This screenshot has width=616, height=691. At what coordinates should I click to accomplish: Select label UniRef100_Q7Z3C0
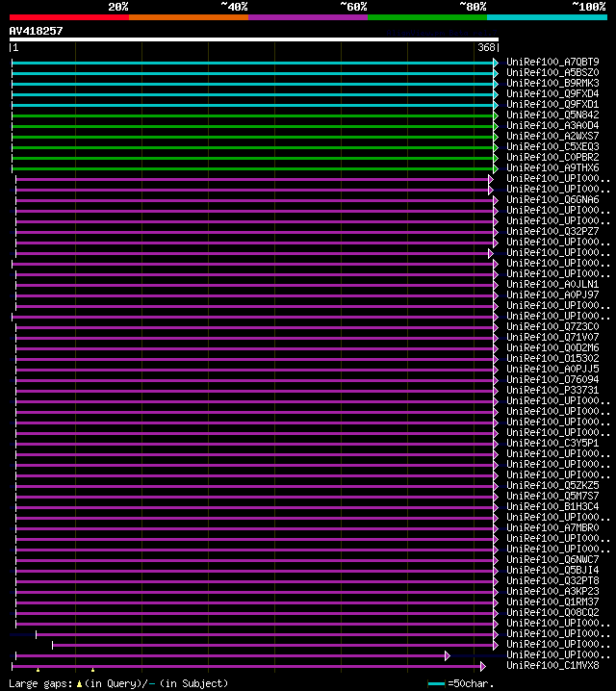[x=552, y=326]
